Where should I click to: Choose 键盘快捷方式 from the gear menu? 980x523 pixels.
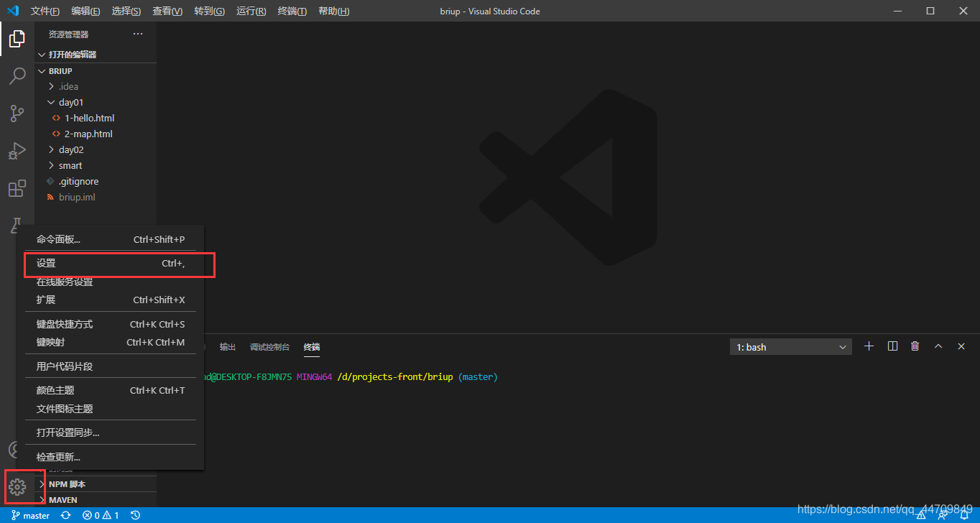111,324
